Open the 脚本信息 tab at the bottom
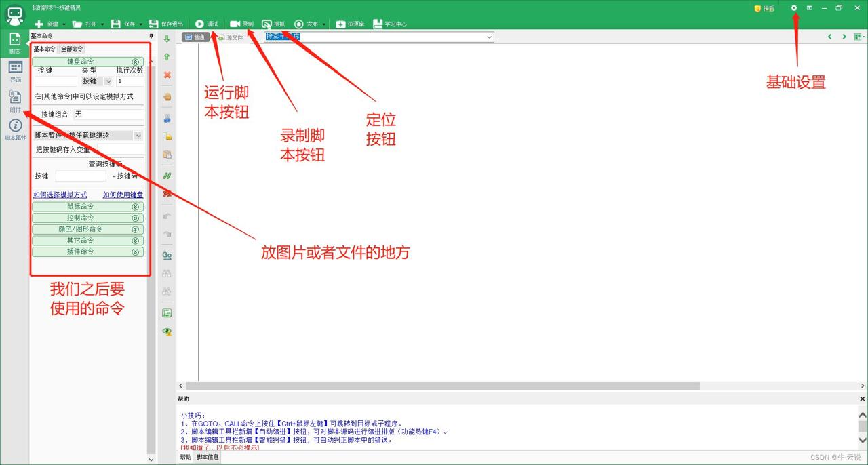The width and height of the screenshot is (868, 465). 207,457
